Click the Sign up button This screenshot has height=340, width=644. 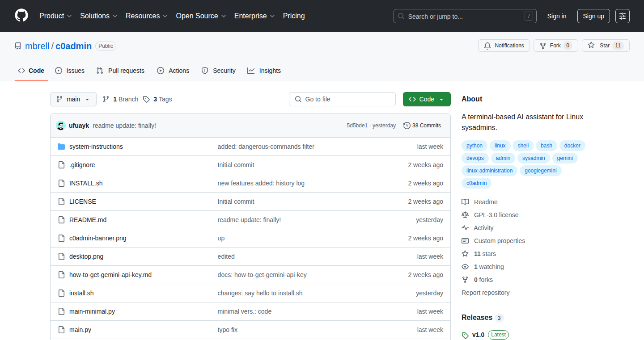coord(593,16)
